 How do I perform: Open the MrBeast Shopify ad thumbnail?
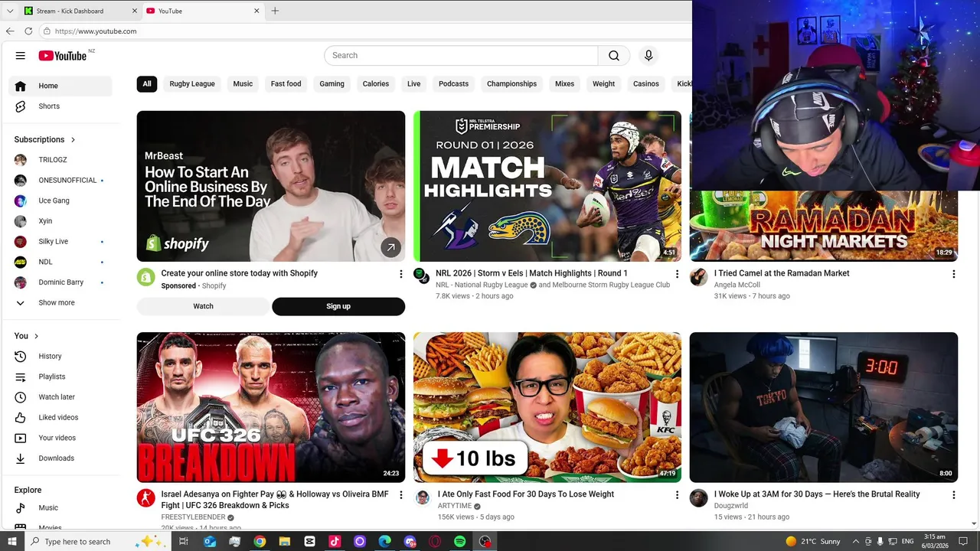pos(271,186)
